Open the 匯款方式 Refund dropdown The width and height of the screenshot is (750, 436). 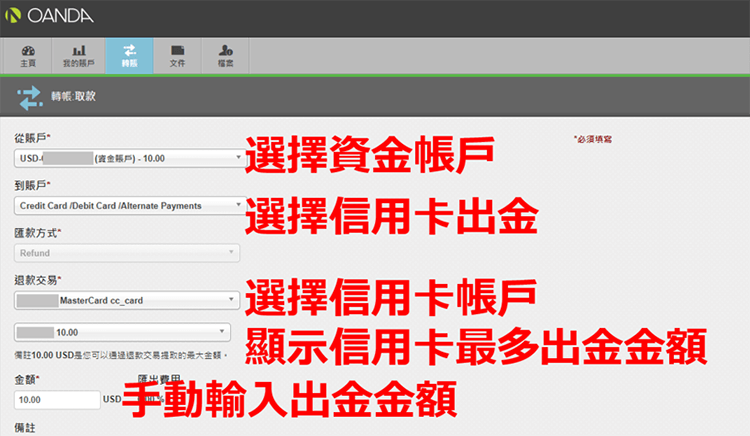[x=127, y=253]
